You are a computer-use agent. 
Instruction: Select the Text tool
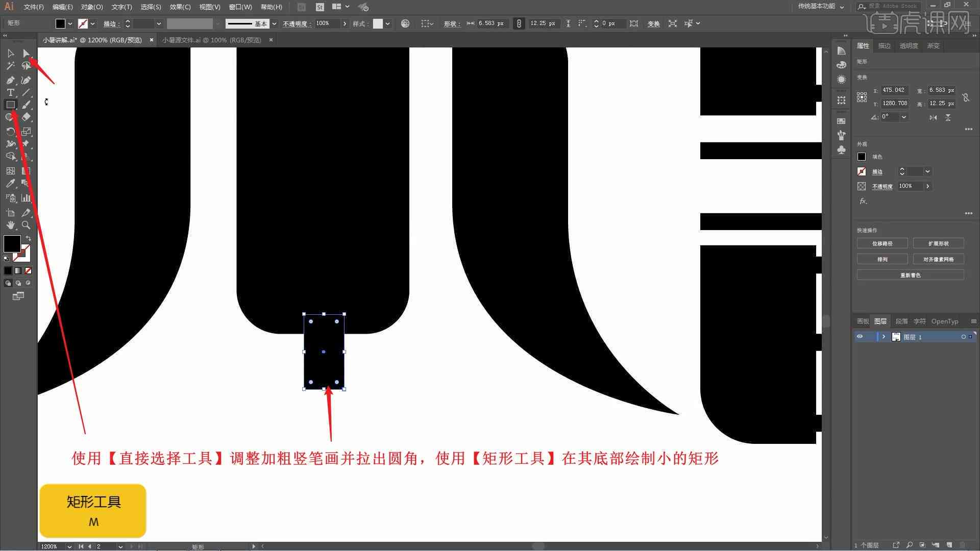[x=9, y=92]
